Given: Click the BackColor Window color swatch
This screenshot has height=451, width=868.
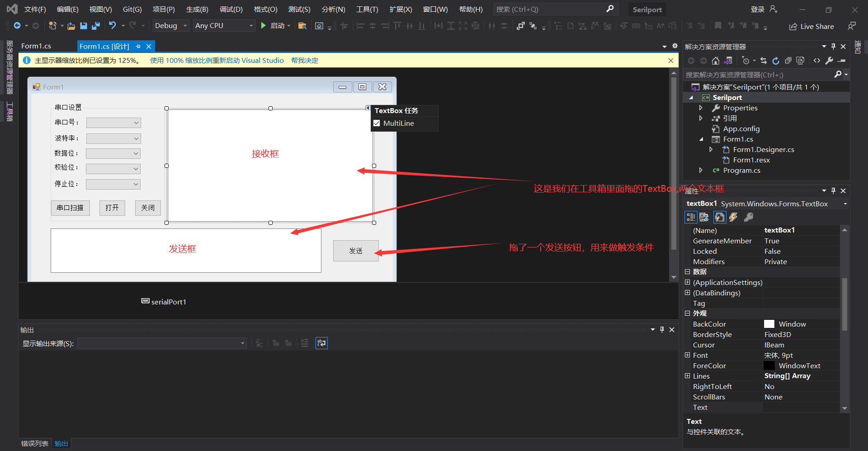Looking at the screenshot, I should point(769,323).
